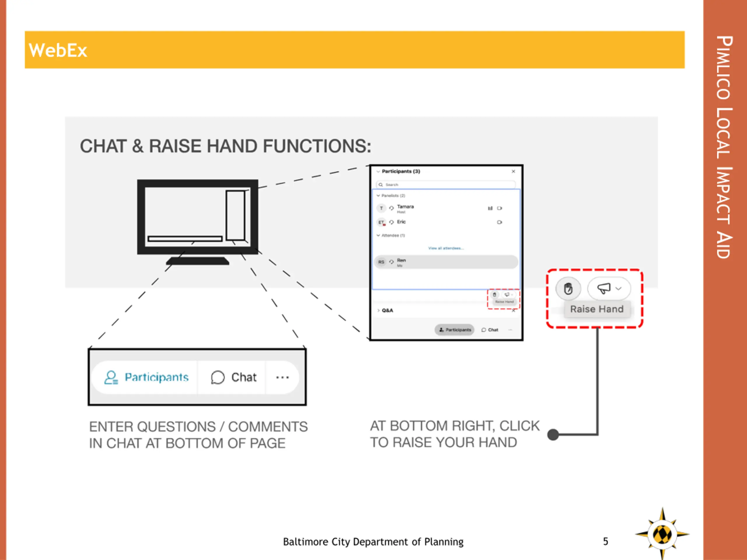Click the magnifier icon in Search box
This screenshot has height=560, width=747.
pos(381,185)
